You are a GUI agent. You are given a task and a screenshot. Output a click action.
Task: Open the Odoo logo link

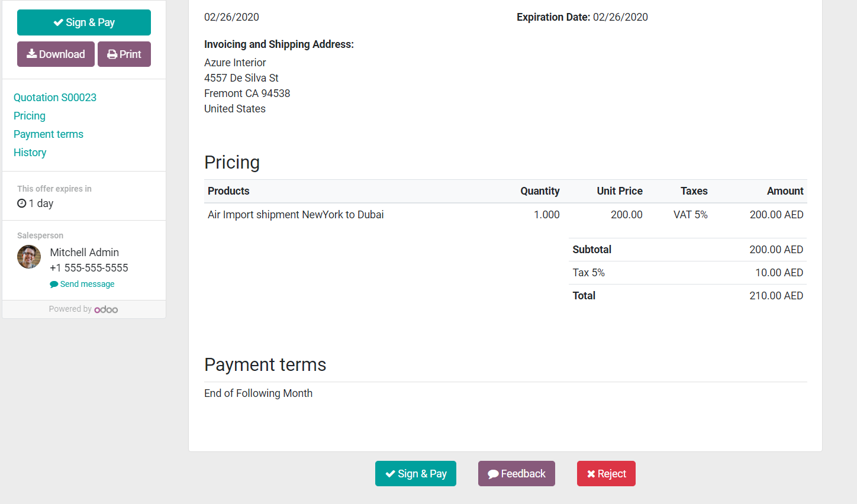(106, 309)
